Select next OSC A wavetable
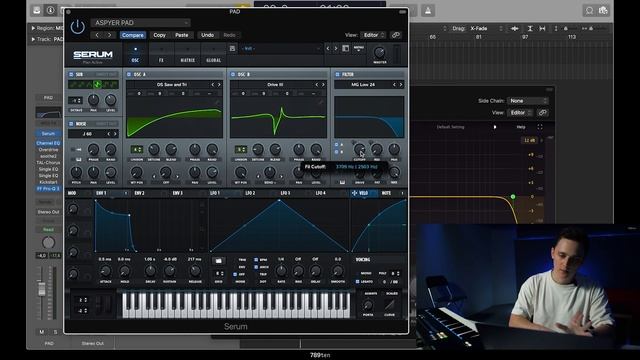Screen dimensions: 640x360 pos(219,84)
